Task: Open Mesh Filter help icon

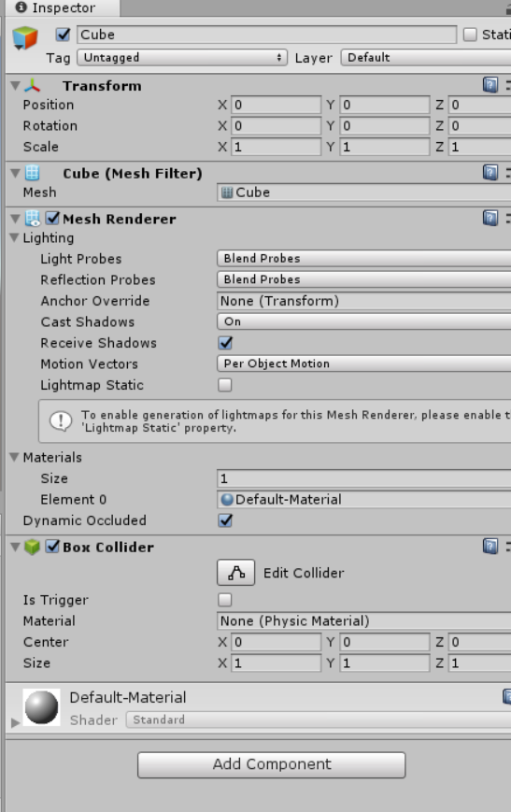Action: pos(490,173)
